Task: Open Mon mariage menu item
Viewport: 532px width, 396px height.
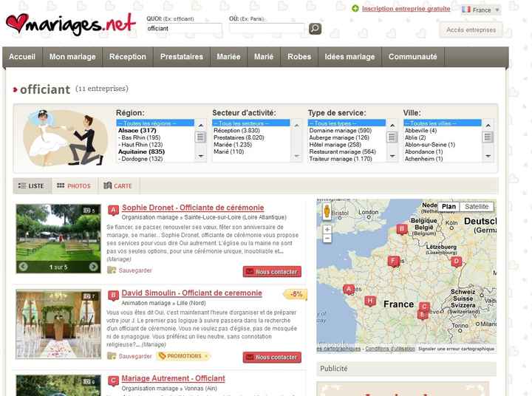Action: [72, 57]
